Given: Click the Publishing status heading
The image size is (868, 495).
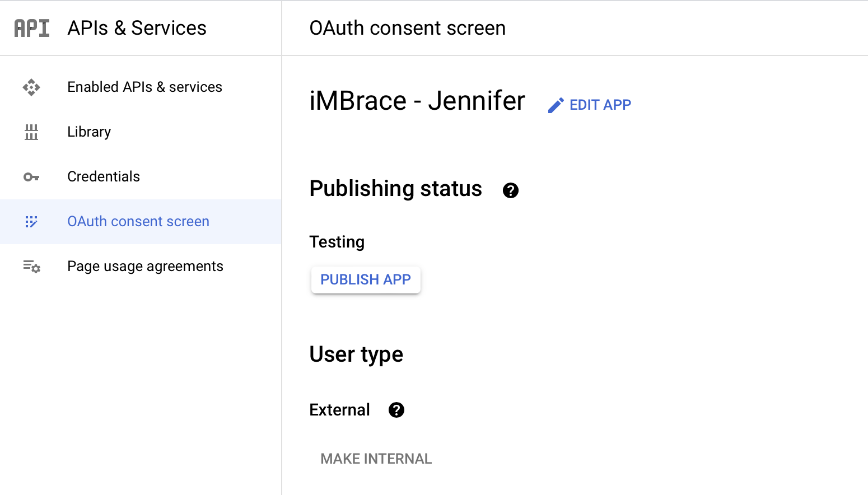Looking at the screenshot, I should click(396, 189).
